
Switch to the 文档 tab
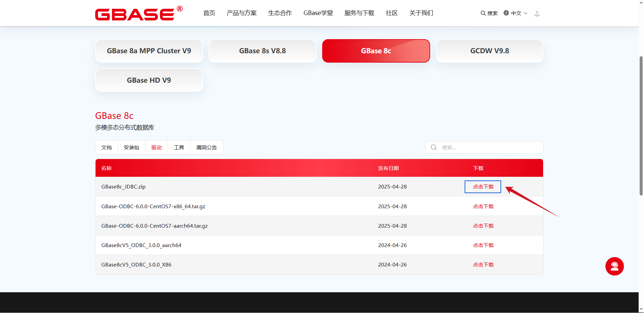107,148
